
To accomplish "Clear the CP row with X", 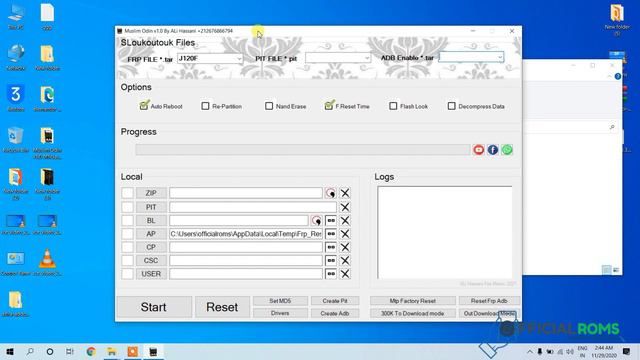I will pyautogui.click(x=345, y=247).
